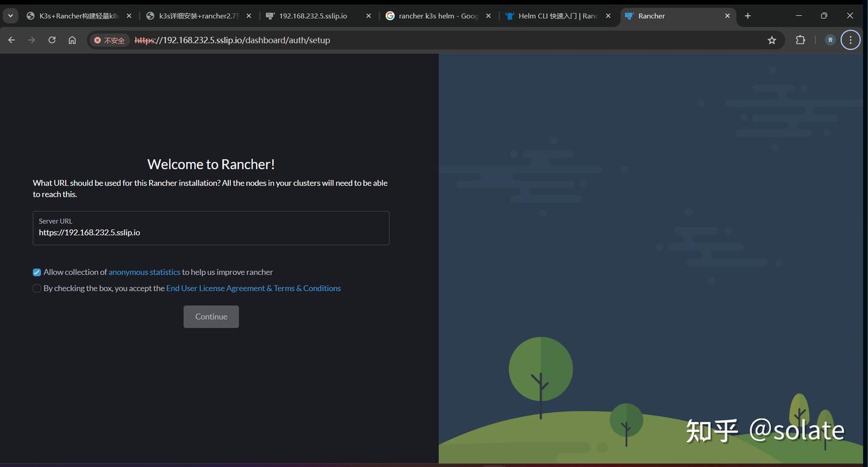This screenshot has height=467, width=868.
Task: Focus the Server URL input field
Action: tap(211, 228)
